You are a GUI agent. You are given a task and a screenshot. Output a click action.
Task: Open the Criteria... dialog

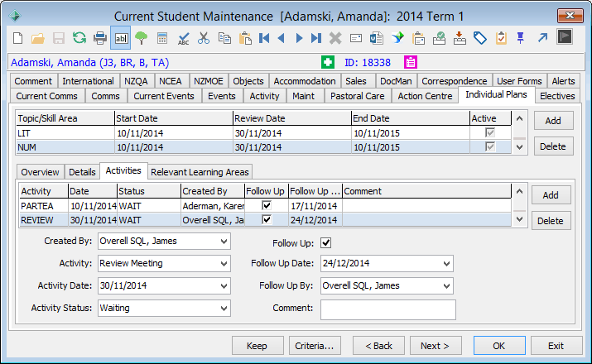click(315, 346)
